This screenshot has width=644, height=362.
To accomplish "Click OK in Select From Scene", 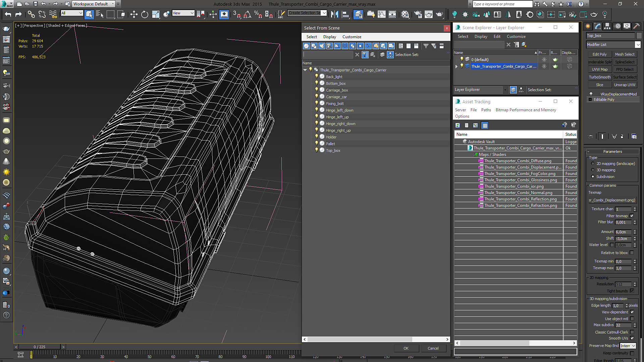I will click(406, 348).
